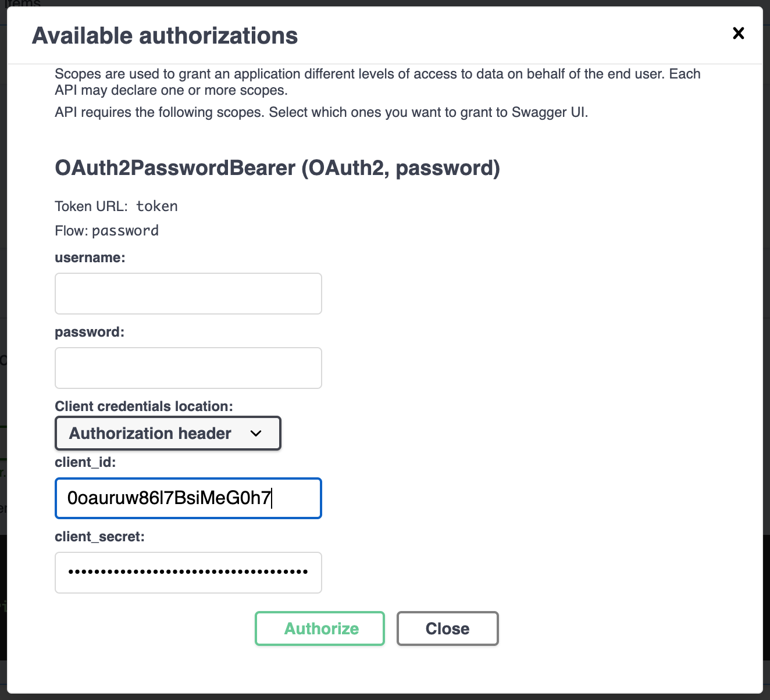
Task: Focus the password input field
Action: (188, 368)
